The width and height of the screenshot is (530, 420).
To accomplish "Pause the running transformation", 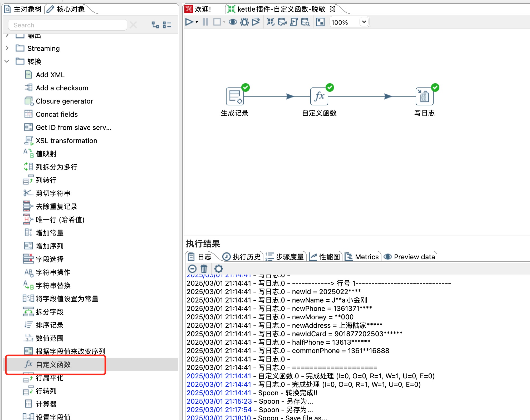I will 205,22.
